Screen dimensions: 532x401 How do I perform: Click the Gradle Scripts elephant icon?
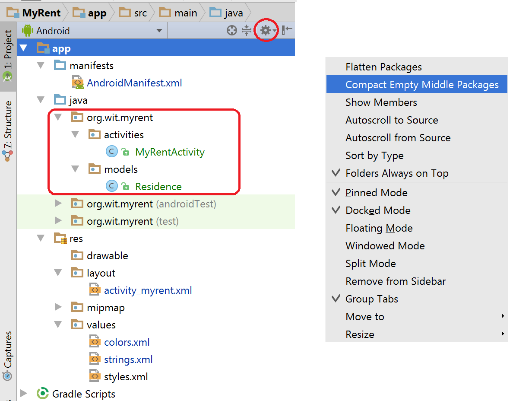43,394
